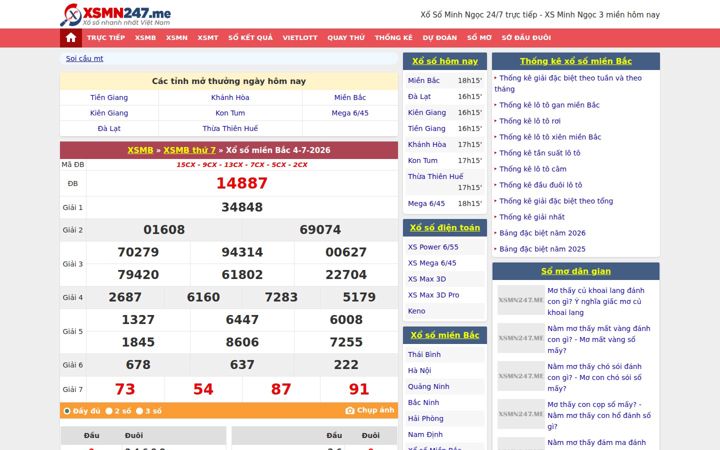Open Thống kê lô tô câm

click(x=533, y=169)
